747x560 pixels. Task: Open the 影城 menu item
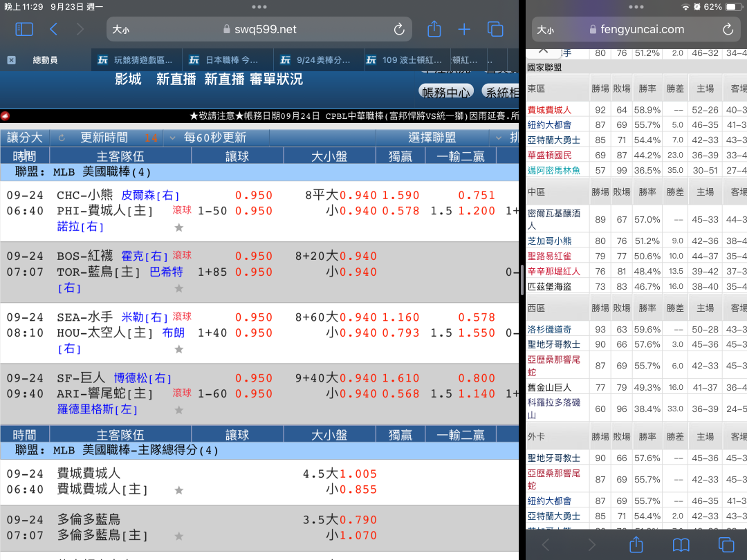(x=128, y=79)
